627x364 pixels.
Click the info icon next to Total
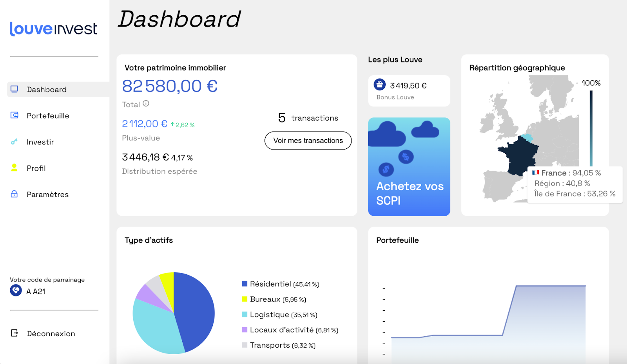[x=146, y=103]
